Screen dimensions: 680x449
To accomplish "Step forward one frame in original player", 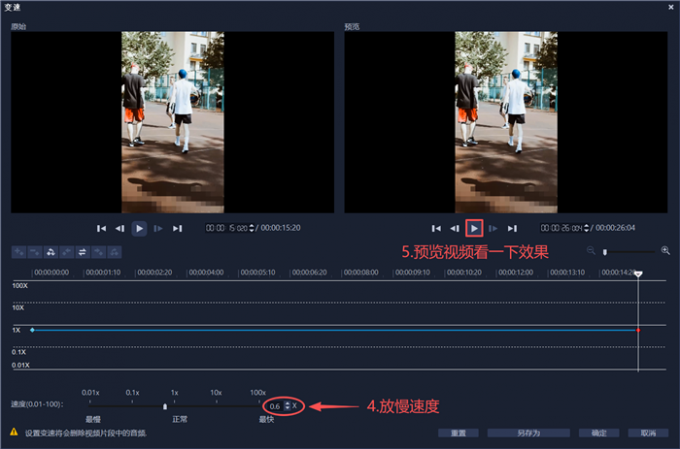I will pyautogui.click(x=158, y=229).
